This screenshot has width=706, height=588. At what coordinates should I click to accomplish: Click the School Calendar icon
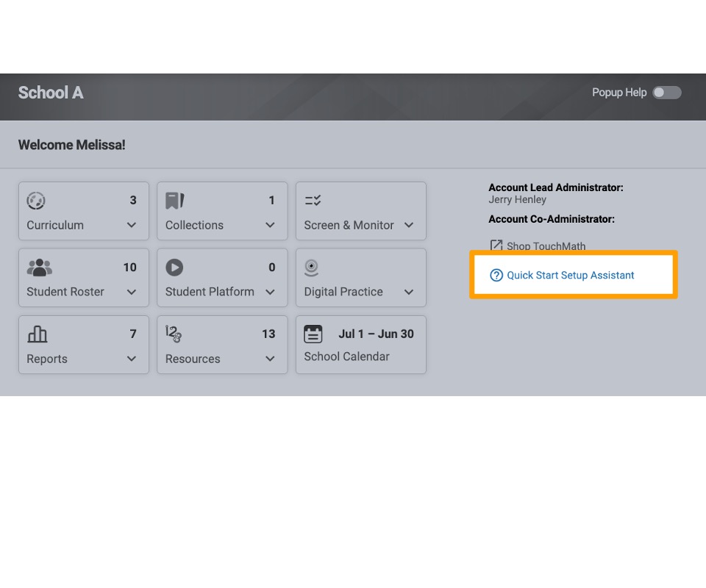coord(313,334)
